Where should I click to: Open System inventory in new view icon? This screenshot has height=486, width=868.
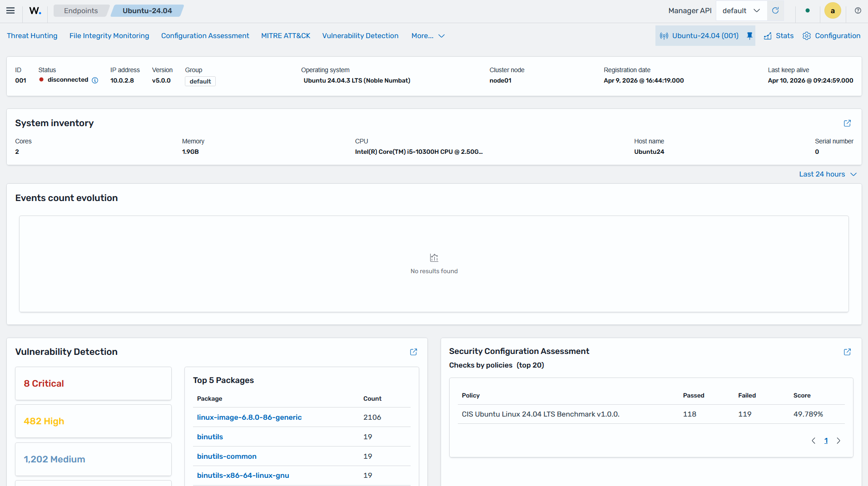tap(847, 123)
